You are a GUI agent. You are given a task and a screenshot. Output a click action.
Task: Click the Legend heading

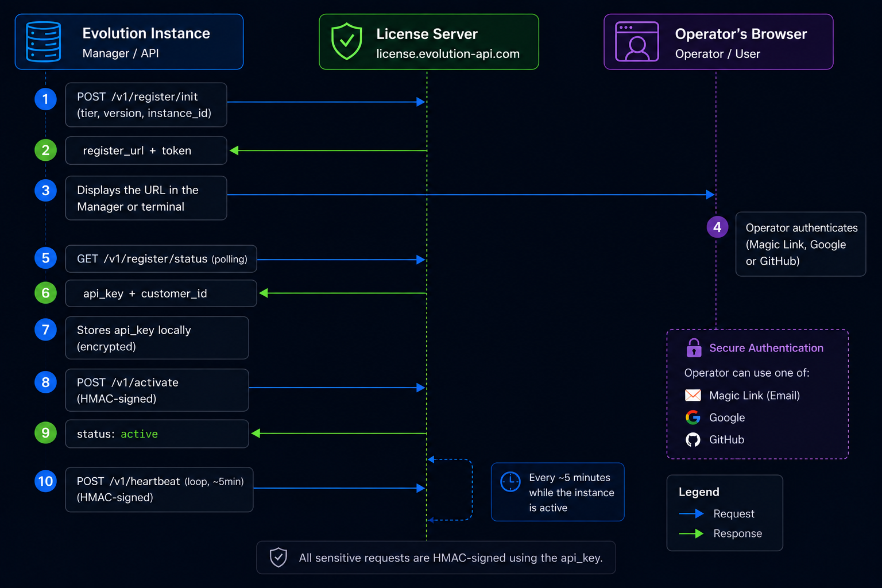coord(699,492)
